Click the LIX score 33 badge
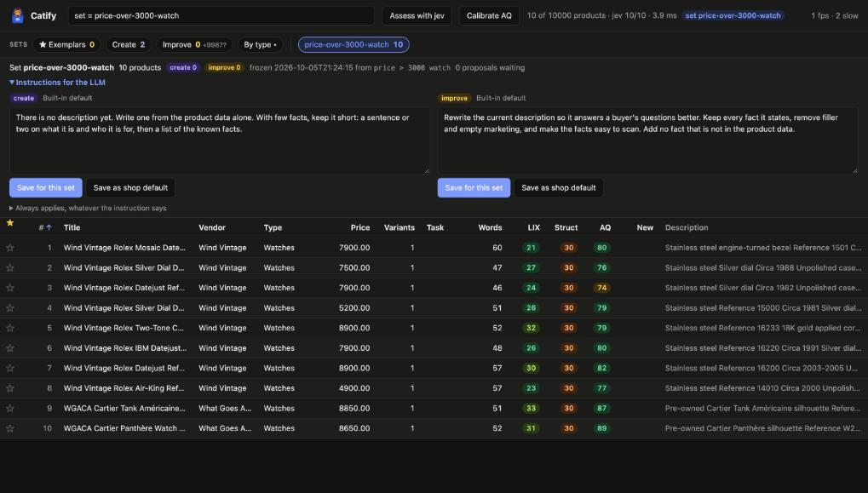The image size is (868, 493). tap(531, 409)
